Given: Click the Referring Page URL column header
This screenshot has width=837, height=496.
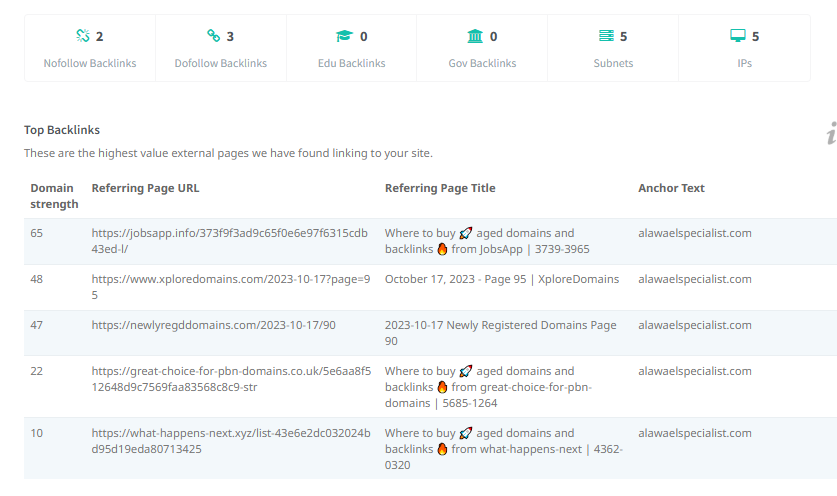Looking at the screenshot, I should pyautogui.click(x=145, y=188).
